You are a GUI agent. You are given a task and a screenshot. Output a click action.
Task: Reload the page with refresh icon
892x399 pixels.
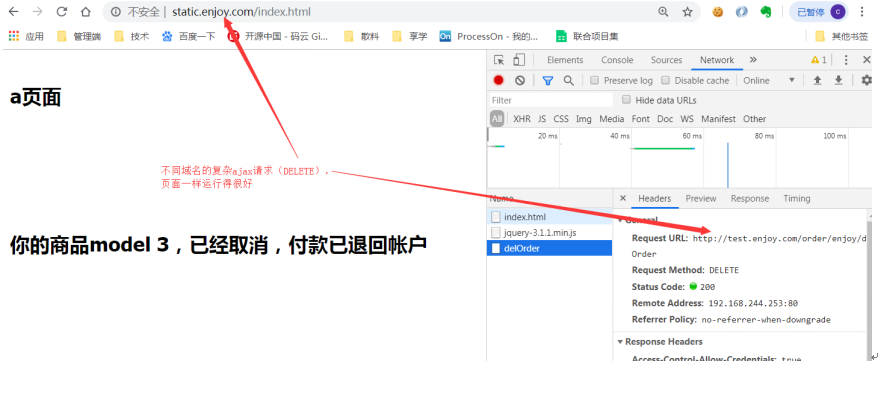[61, 12]
